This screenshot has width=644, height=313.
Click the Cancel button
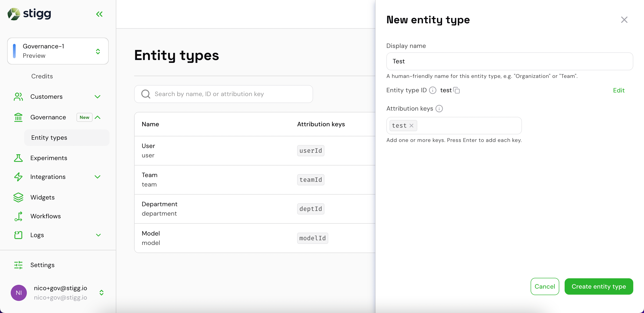544,286
